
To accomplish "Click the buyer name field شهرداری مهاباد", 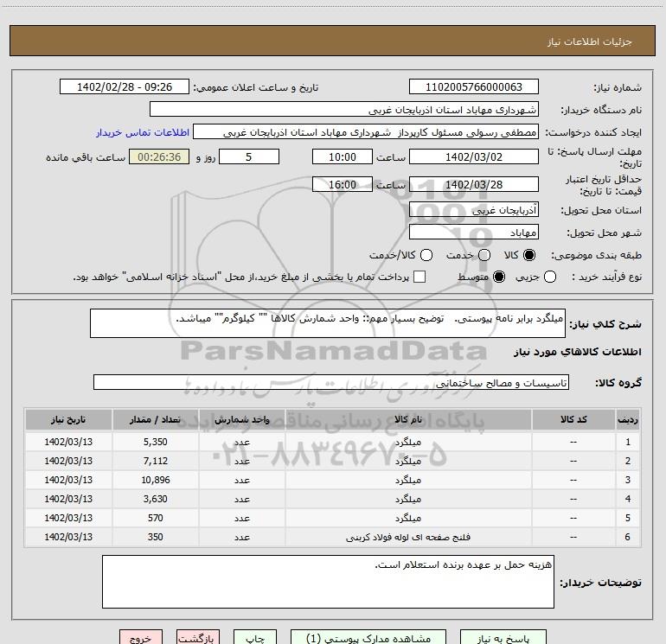I will point(344,110).
